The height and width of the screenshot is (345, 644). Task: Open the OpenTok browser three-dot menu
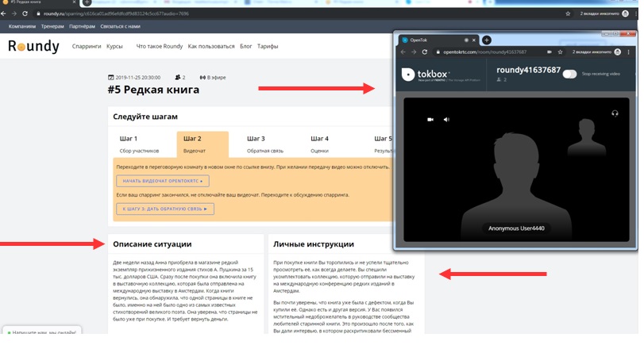point(628,52)
